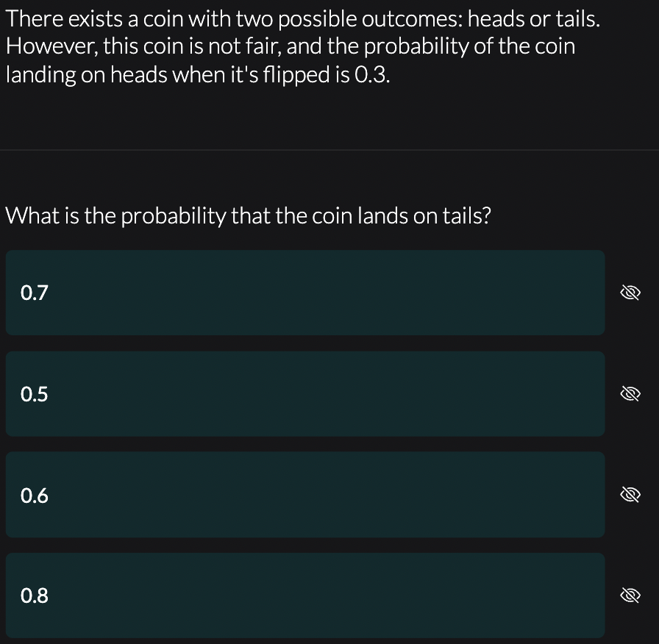
Task: Click the bottom answer card labeled 0.8
Action: [304, 595]
